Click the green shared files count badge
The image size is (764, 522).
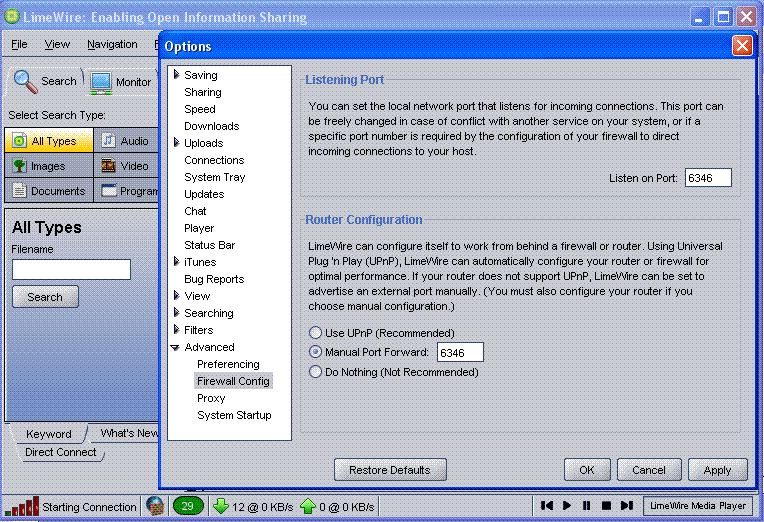[187, 507]
